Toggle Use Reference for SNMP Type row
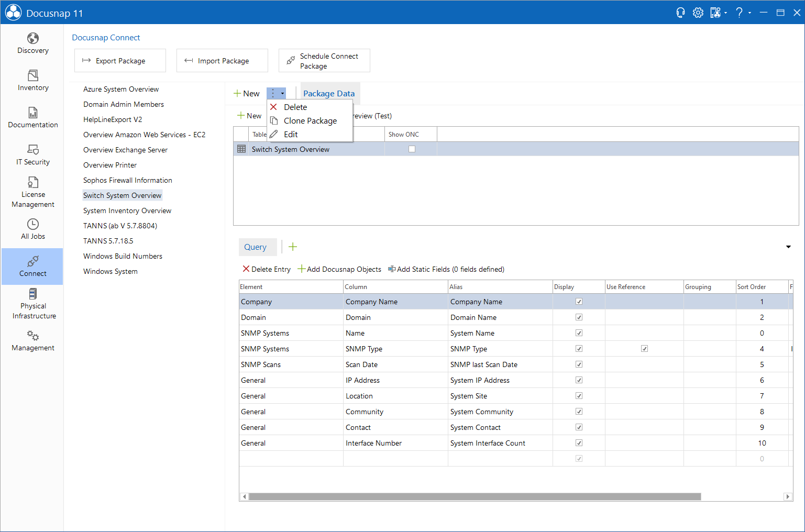The width and height of the screenshot is (805, 532). [644, 349]
